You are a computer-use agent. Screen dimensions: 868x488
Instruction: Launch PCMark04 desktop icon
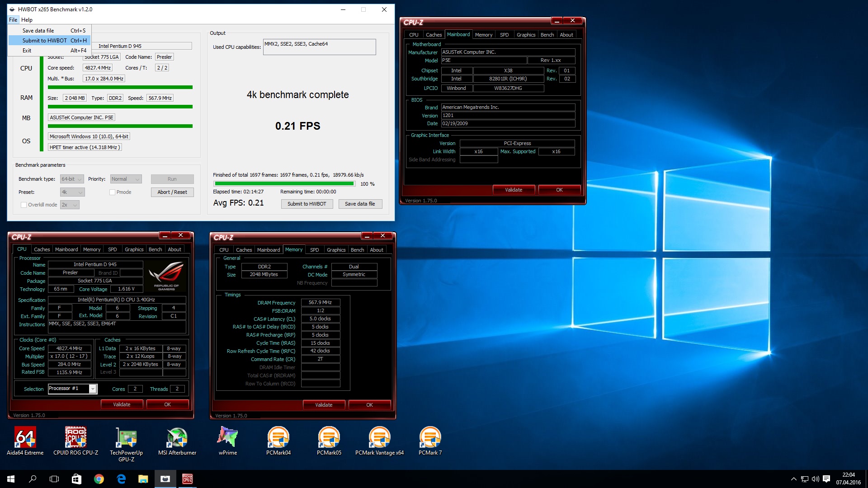pyautogui.click(x=278, y=441)
